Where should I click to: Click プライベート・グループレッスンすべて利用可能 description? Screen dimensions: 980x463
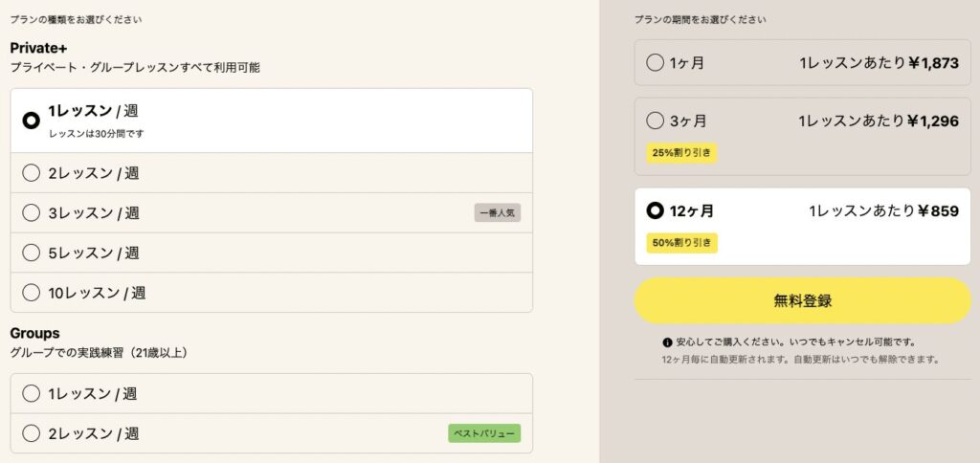pos(135,68)
